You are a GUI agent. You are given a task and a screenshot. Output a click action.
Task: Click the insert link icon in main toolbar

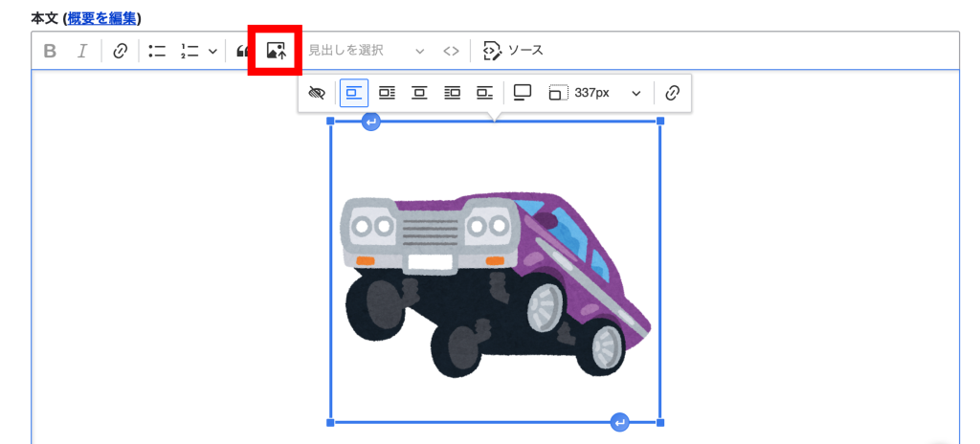point(121,52)
